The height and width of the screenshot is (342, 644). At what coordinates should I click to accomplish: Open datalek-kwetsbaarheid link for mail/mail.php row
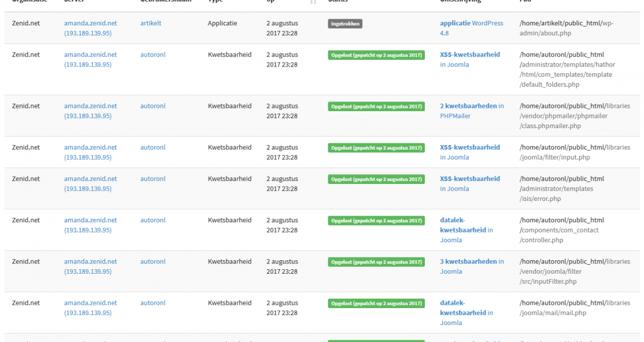coord(467,313)
